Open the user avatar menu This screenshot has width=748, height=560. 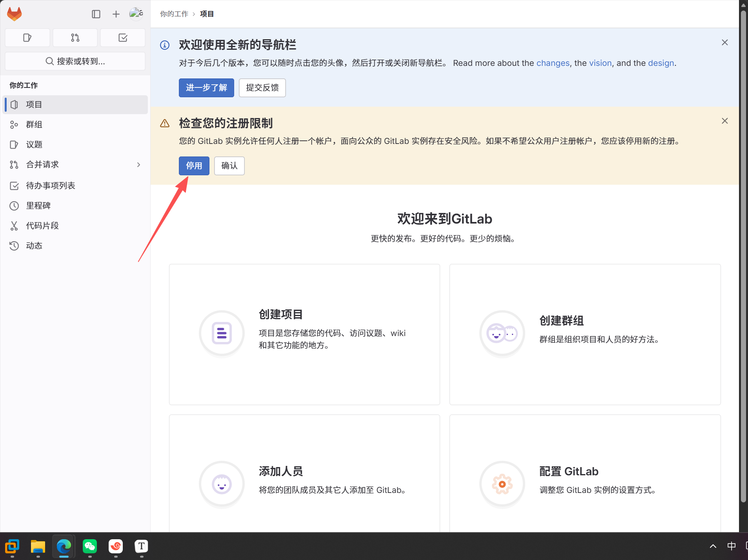pyautogui.click(x=136, y=14)
